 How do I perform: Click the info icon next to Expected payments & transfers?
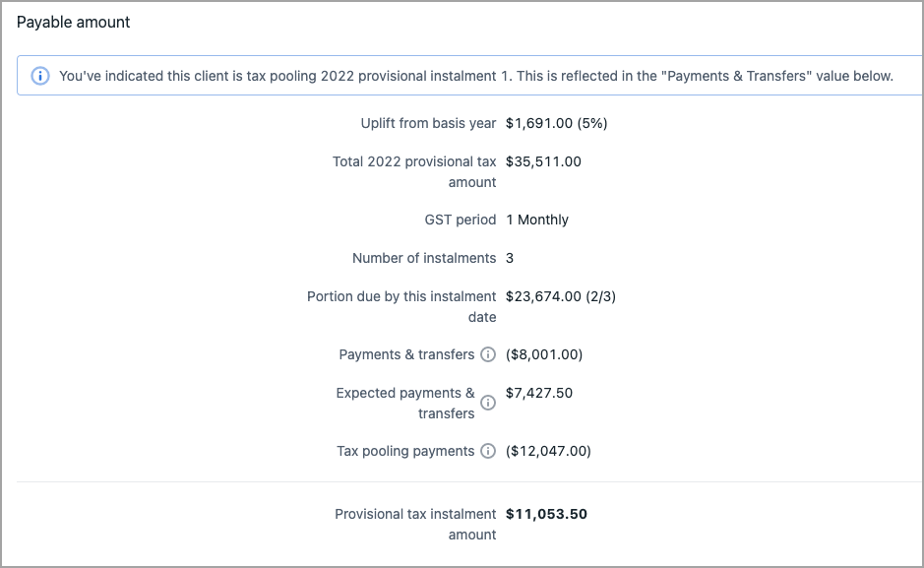click(487, 403)
